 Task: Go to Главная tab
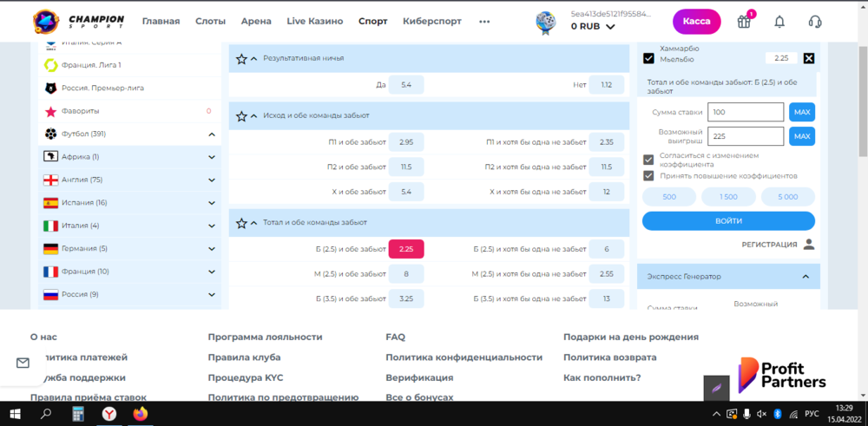[x=161, y=22]
